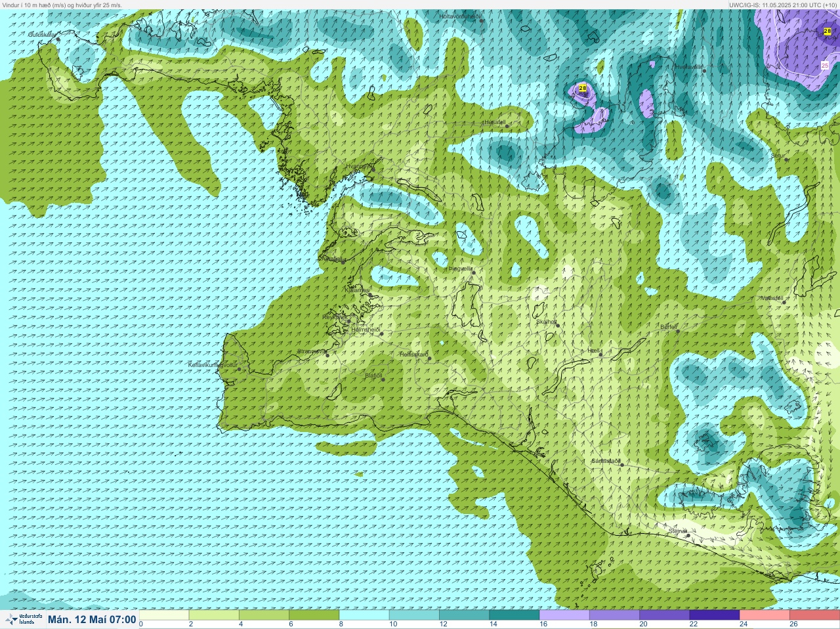Viewport: 840px width, 629px height.
Task: Pick the 10–12 m/s turquoise legend swatch
Action: click(414, 615)
